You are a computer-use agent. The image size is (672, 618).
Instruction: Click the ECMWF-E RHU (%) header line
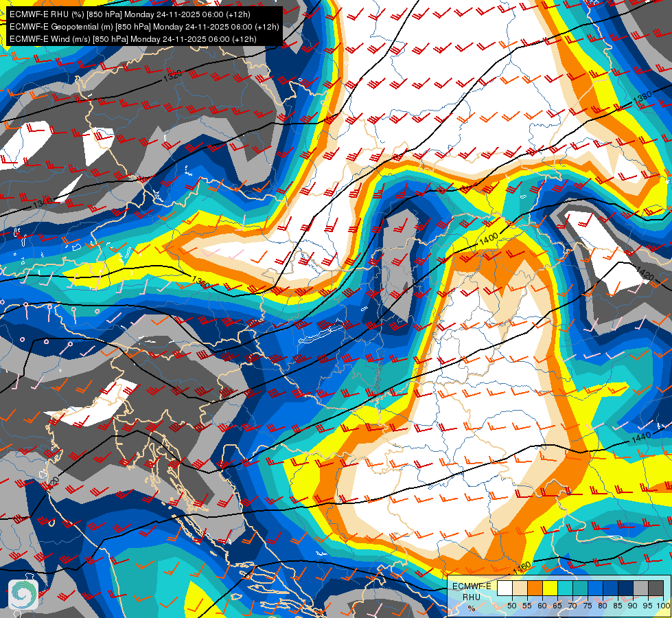(130, 14)
